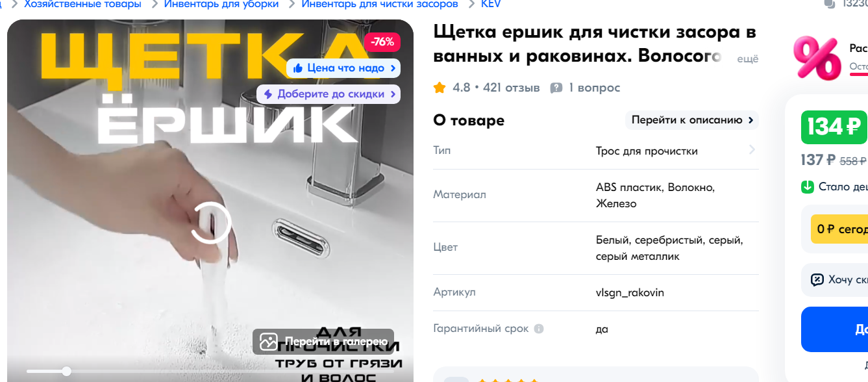This screenshot has width=868, height=382.
Task: Click the 'Перейти в галерею' button
Action: point(323,342)
